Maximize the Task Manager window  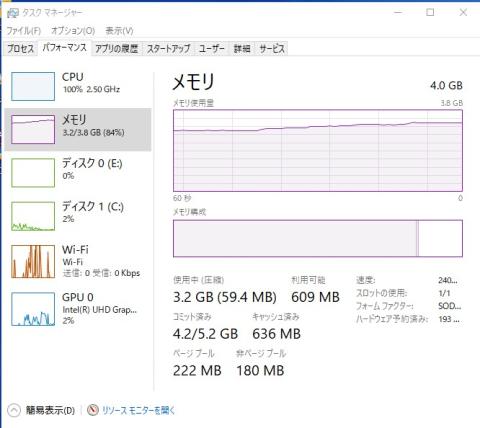430,13
